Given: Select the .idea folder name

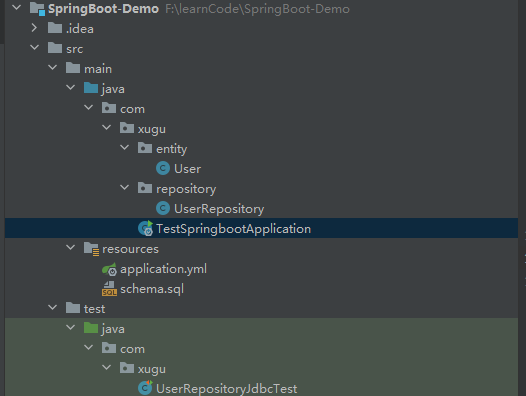Looking at the screenshot, I should (80, 29).
